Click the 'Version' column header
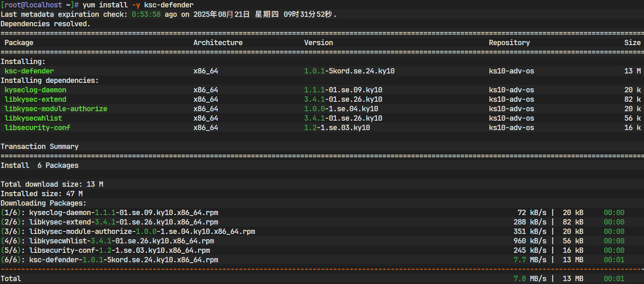Image resolution: width=644 pixels, height=284 pixels. click(319, 43)
